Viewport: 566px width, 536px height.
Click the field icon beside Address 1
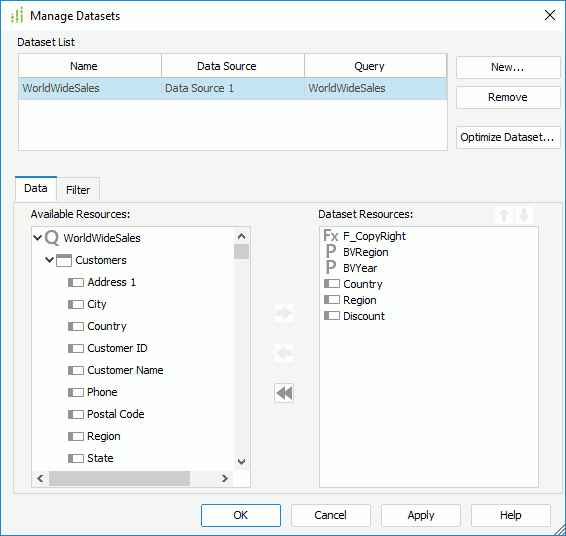point(76,282)
